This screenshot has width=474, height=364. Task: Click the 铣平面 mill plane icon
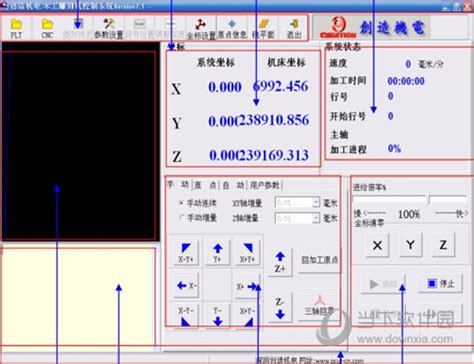click(x=263, y=28)
